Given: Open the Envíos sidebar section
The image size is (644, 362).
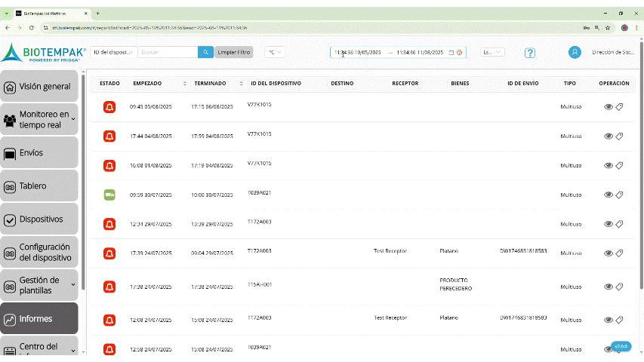Looking at the screenshot, I should click(39, 153).
